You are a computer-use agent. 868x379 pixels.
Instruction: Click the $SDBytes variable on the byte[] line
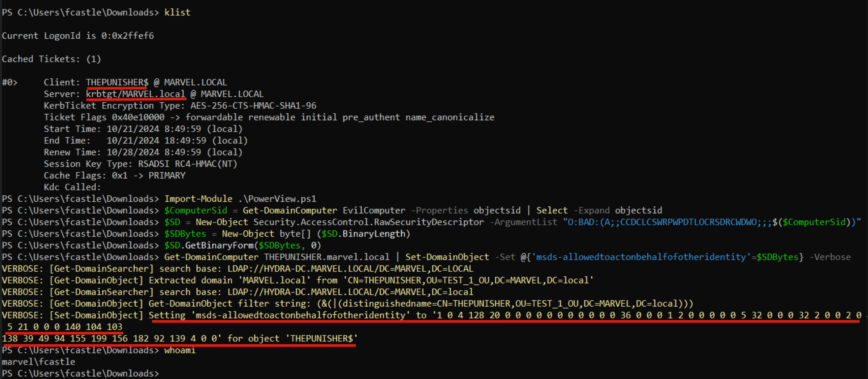click(185, 234)
